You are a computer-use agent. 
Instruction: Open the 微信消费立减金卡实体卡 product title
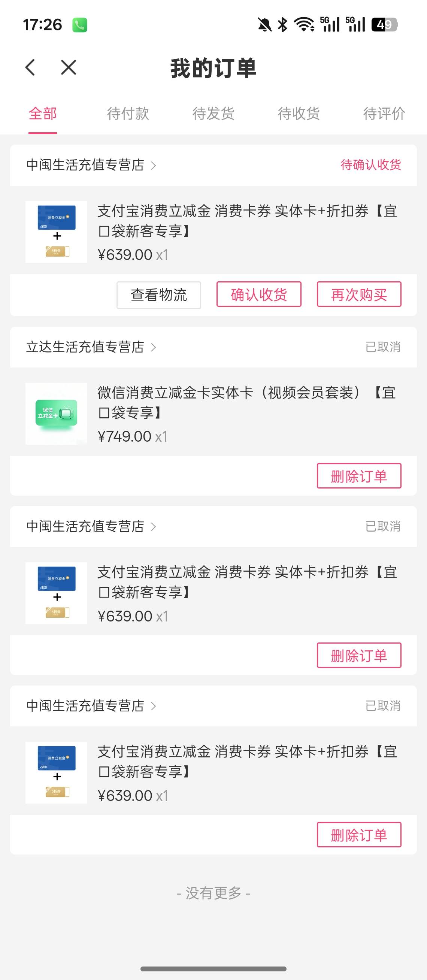247,402
